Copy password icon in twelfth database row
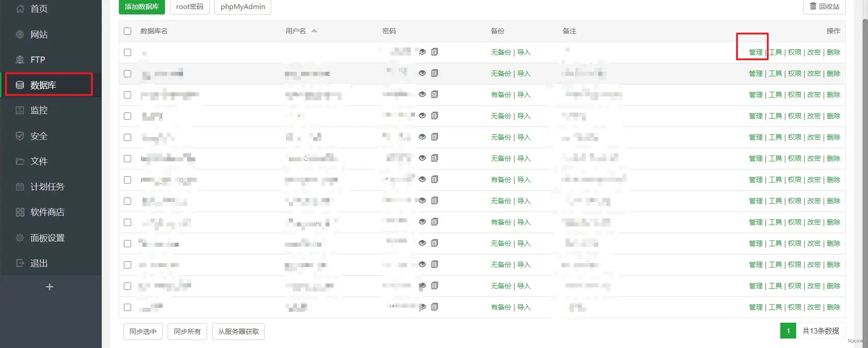868x348 pixels. 434,286
